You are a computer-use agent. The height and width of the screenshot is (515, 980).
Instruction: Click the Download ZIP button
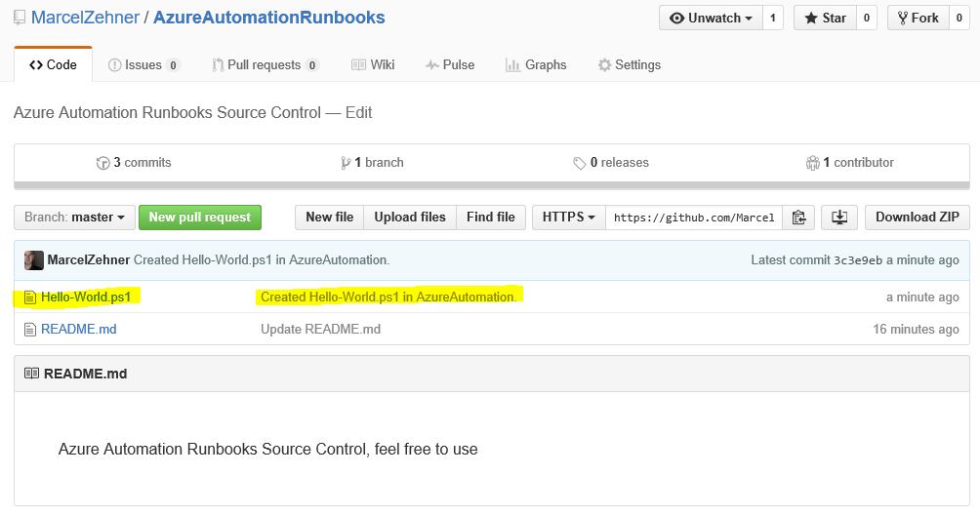click(917, 218)
